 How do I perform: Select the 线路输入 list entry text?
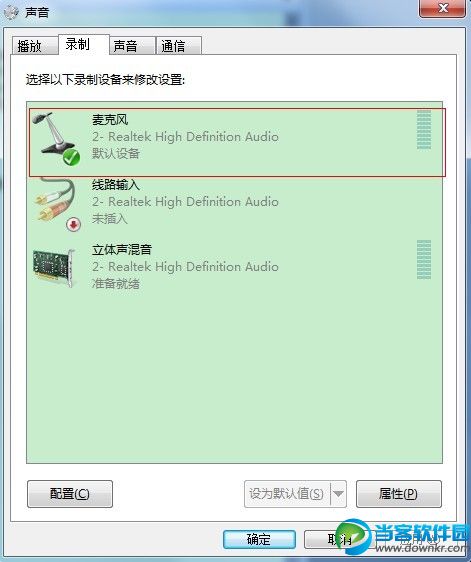point(115,185)
